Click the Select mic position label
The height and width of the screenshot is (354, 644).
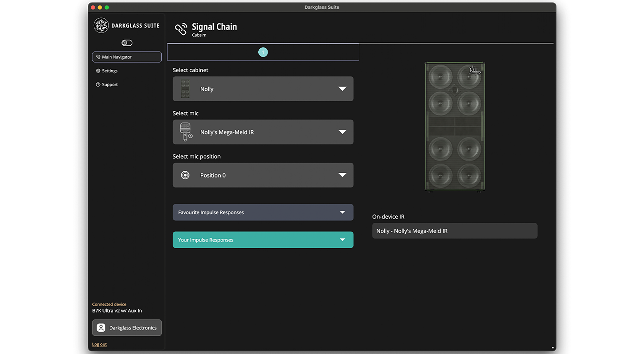pos(197,157)
